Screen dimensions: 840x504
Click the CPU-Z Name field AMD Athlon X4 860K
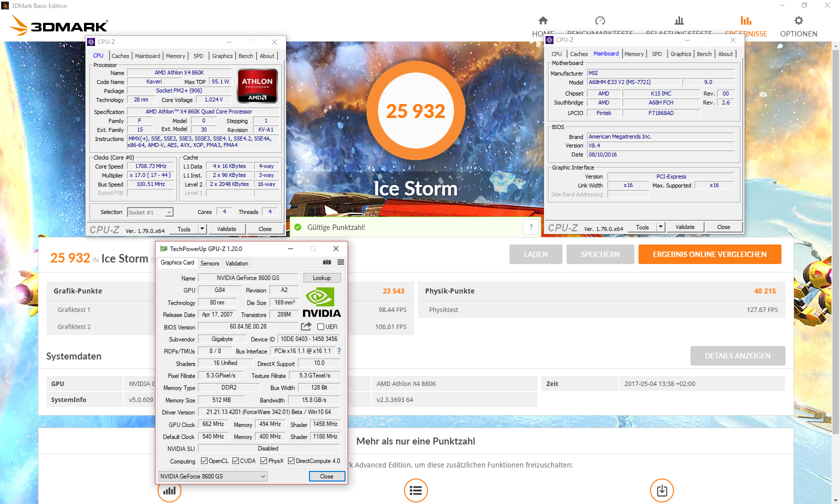point(179,72)
